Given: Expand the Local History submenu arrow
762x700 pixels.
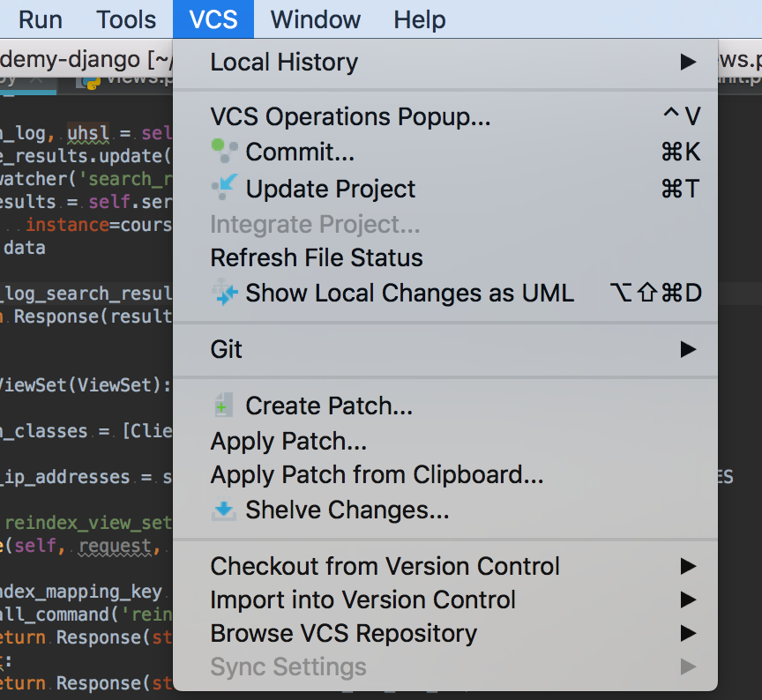Looking at the screenshot, I should 688,62.
